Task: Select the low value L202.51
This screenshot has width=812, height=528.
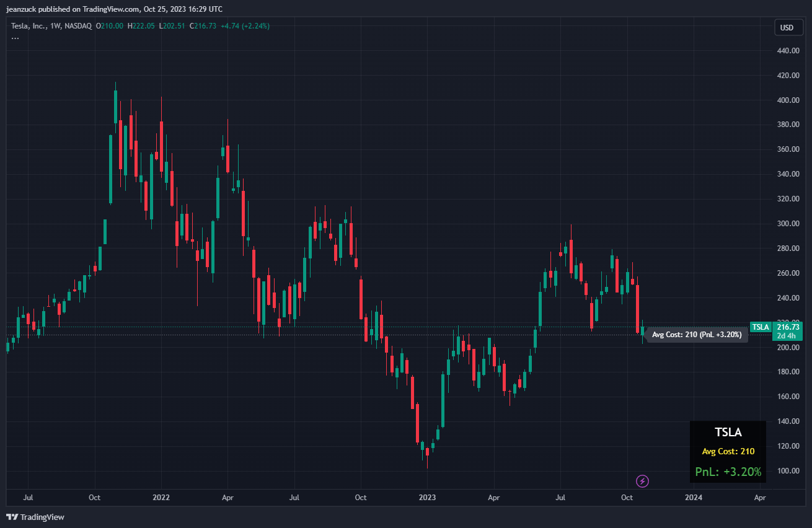Action: (x=173, y=26)
